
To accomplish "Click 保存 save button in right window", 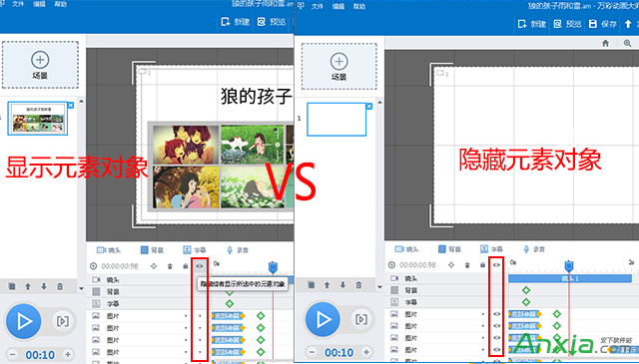I will (x=603, y=24).
